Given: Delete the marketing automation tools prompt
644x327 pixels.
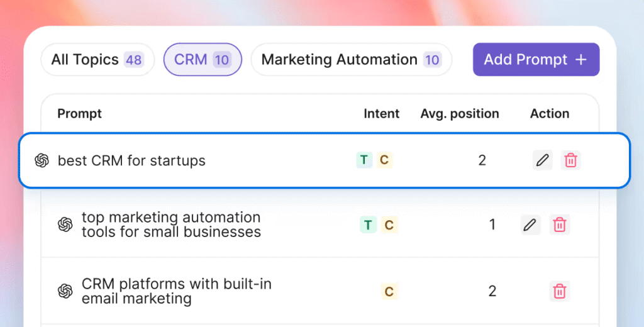Looking at the screenshot, I should [560, 224].
